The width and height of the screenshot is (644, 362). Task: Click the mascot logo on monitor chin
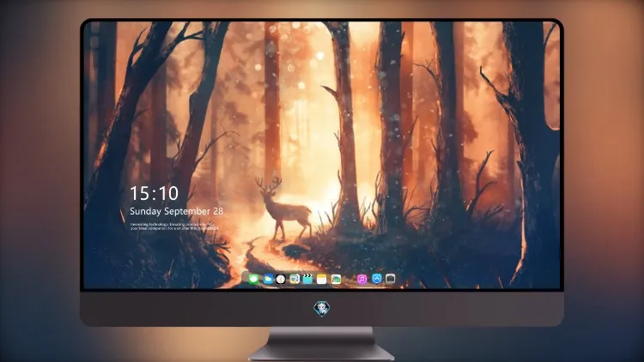point(322,309)
